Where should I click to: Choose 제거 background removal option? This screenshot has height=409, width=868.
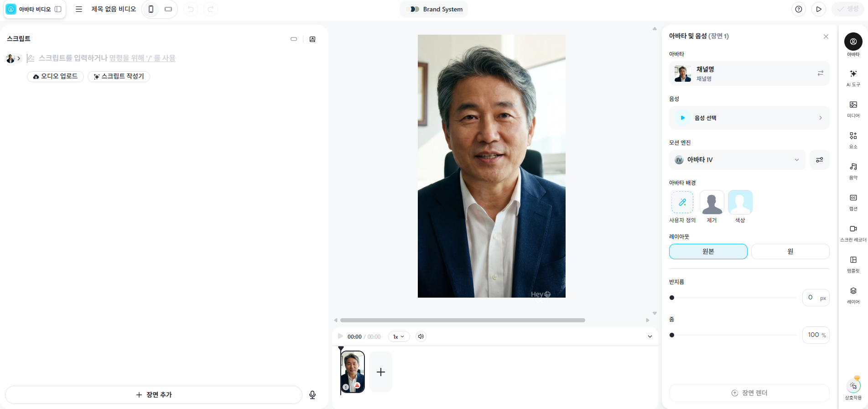(x=712, y=202)
